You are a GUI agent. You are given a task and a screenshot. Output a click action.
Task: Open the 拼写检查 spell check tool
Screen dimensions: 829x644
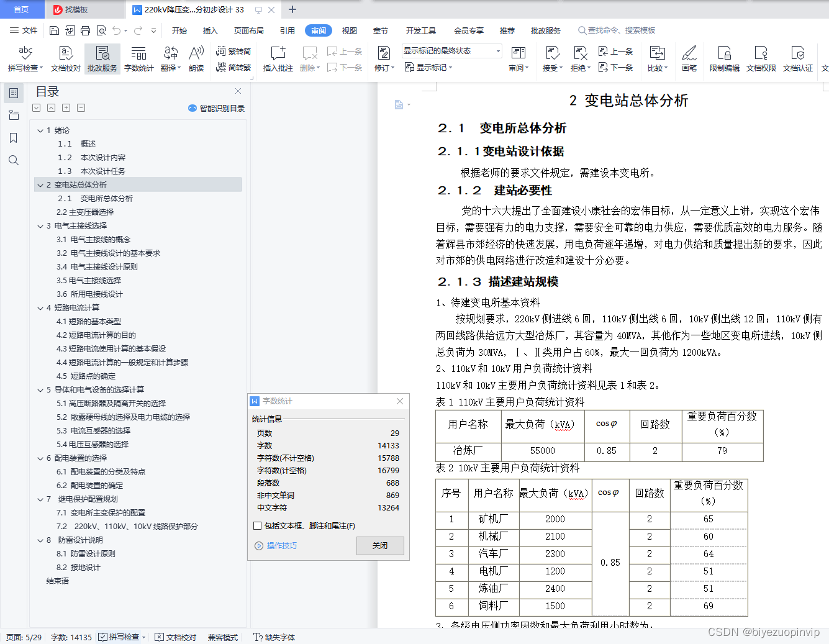point(25,59)
